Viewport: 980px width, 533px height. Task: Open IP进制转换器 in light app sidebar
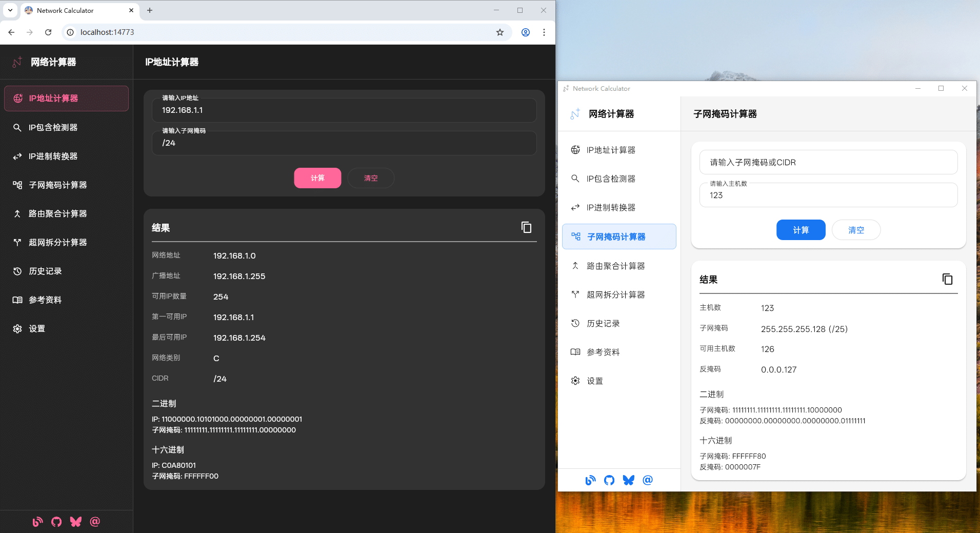[x=619, y=207]
